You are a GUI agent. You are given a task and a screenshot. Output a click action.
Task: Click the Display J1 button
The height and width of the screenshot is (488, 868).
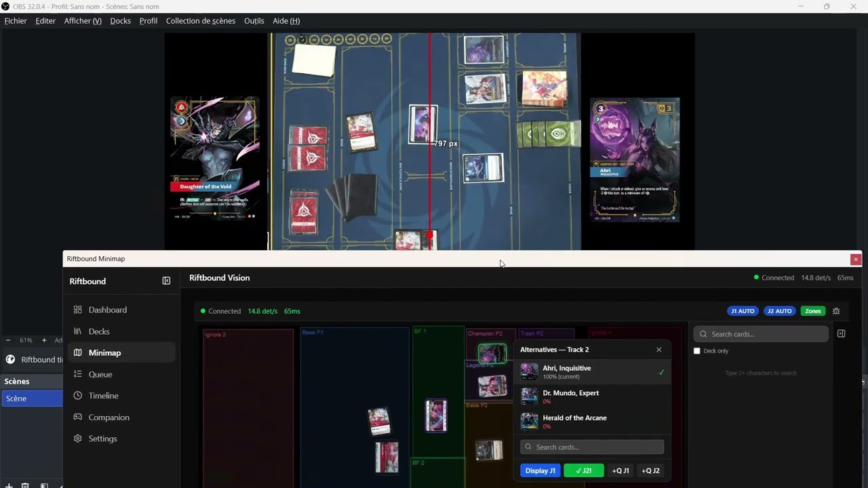point(540,470)
